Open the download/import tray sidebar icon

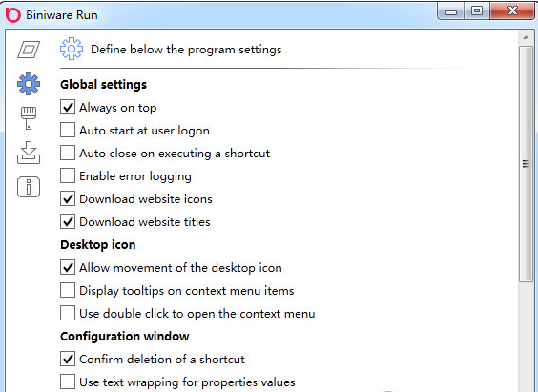click(x=29, y=153)
